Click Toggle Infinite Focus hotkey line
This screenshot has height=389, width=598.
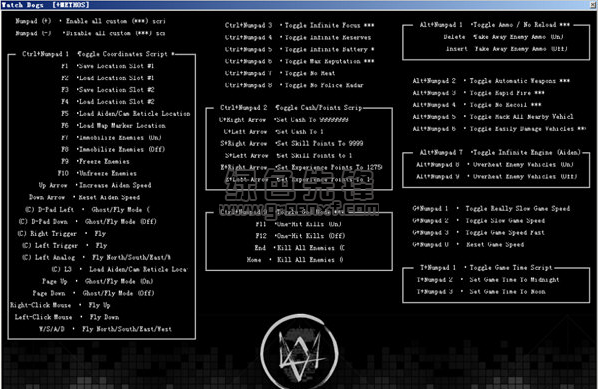point(299,26)
